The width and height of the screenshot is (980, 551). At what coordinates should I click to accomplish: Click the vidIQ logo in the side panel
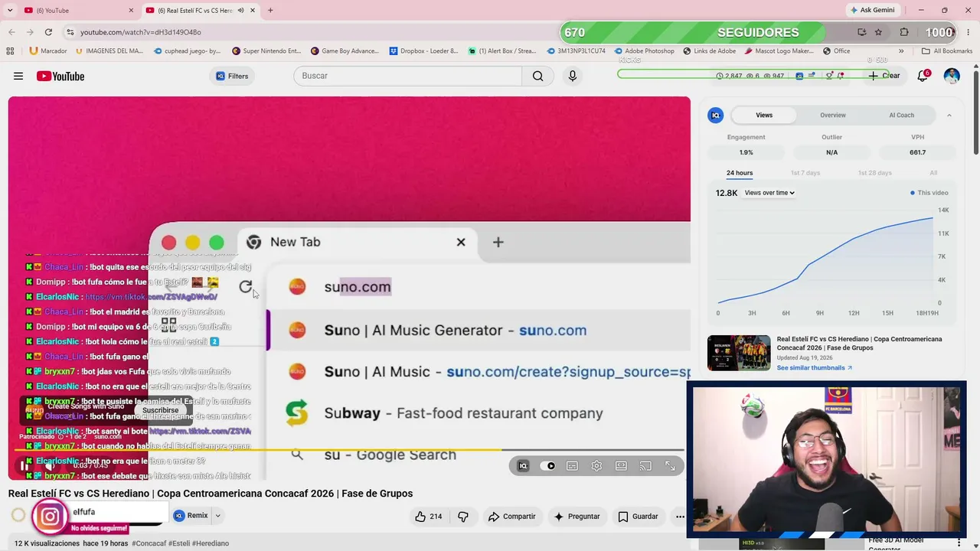pyautogui.click(x=716, y=116)
